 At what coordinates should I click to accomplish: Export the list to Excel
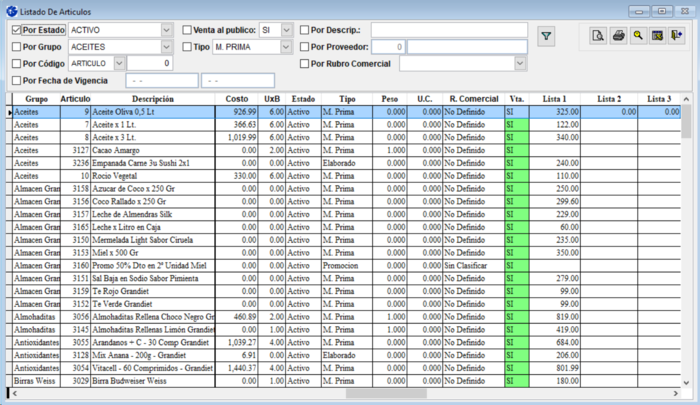tap(657, 35)
